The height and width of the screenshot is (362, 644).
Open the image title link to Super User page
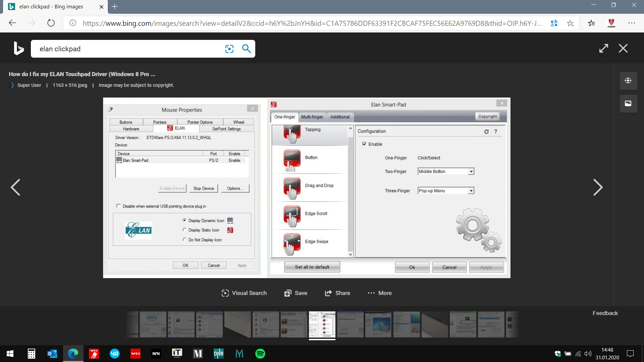point(82,74)
